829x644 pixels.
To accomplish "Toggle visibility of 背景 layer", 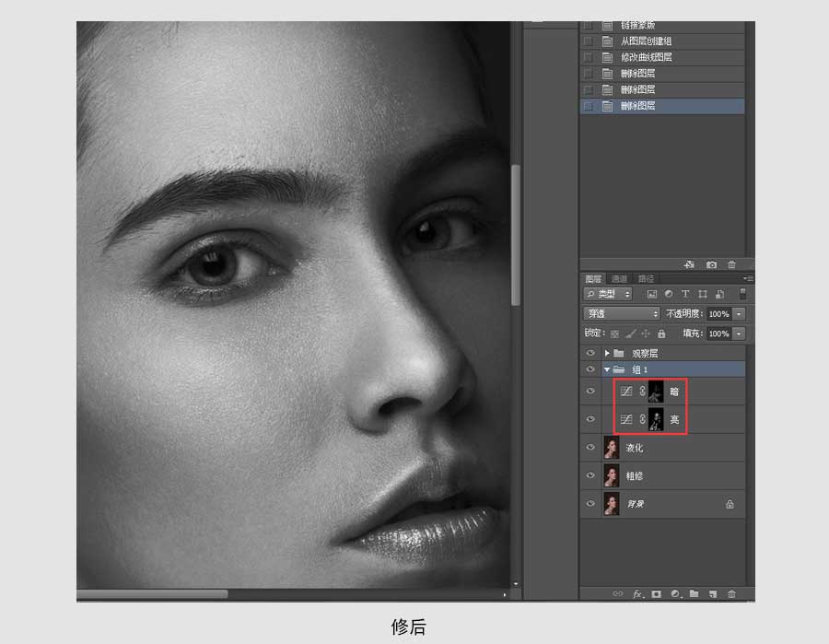I will (x=590, y=503).
